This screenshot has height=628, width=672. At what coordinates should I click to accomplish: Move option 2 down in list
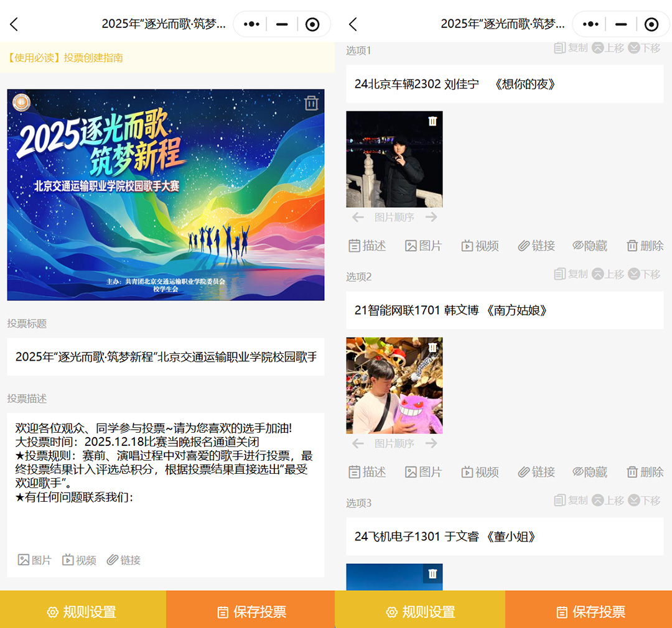tap(644, 274)
